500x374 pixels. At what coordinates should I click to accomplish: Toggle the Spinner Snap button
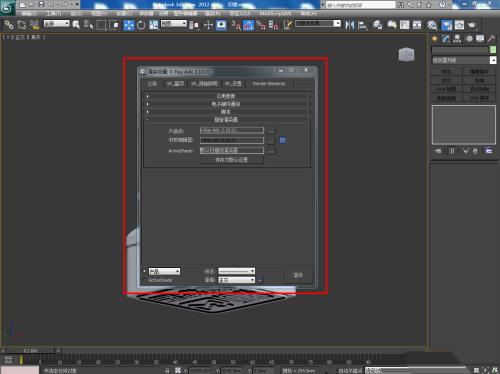[x=273, y=25]
